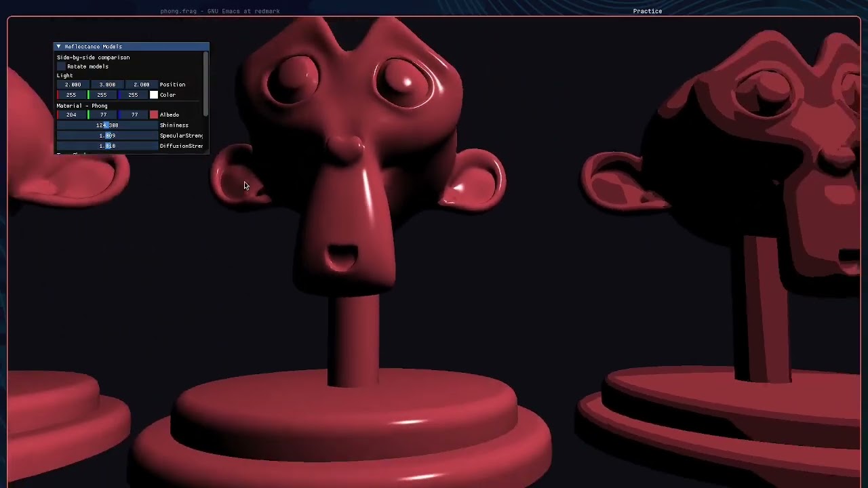Click the 'Light' section heading
The height and width of the screenshot is (488, 868).
tap(64, 75)
